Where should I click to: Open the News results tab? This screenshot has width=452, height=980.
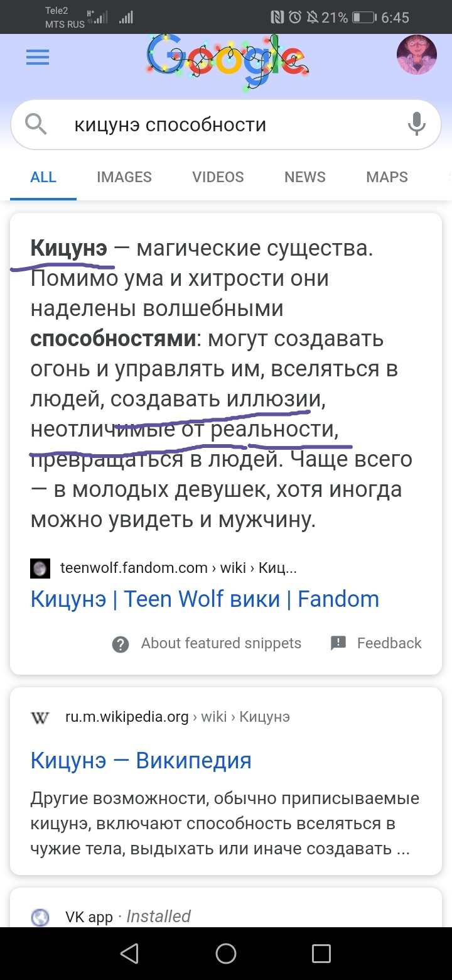[305, 177]
